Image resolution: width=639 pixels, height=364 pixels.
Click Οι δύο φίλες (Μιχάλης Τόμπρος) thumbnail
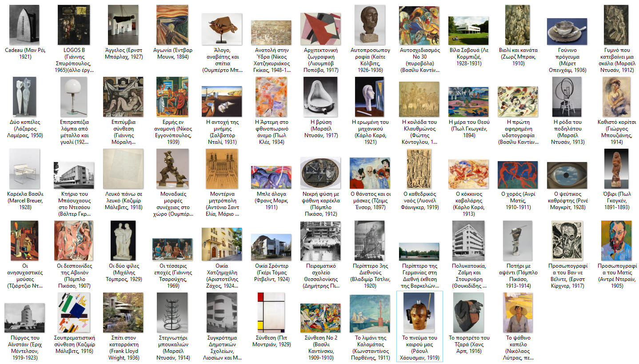(124, 240)
